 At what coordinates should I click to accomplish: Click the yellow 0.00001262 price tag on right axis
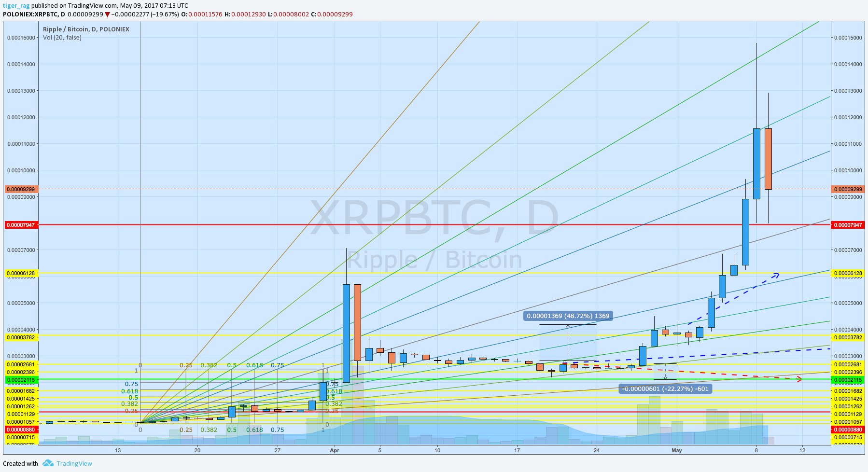[x=848, y=406]
